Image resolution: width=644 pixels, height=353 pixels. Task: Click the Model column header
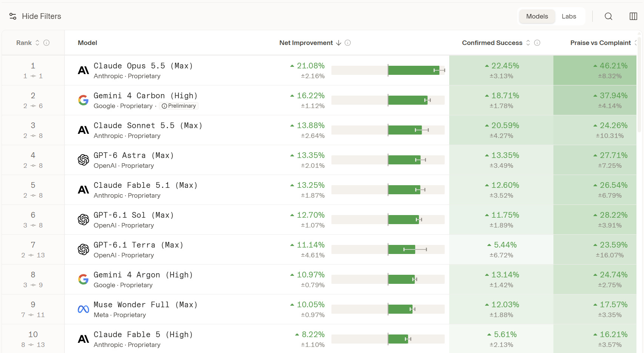pos(88,43)
